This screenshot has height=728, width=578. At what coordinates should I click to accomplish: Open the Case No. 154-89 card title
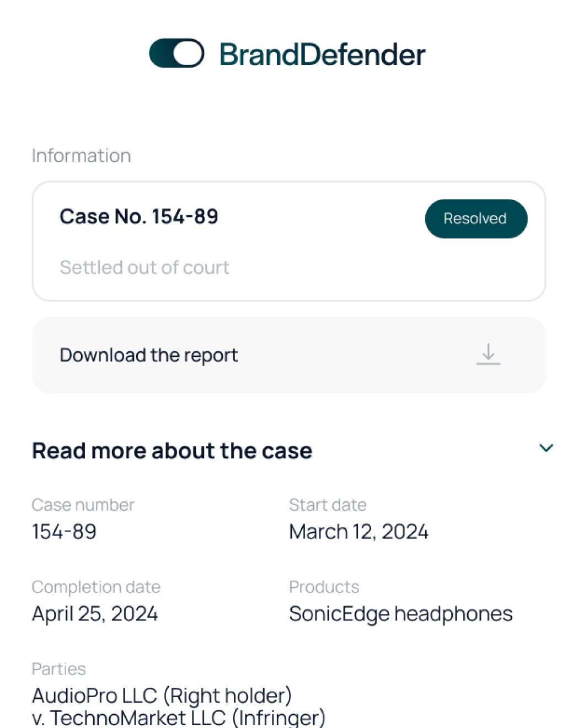139,216
